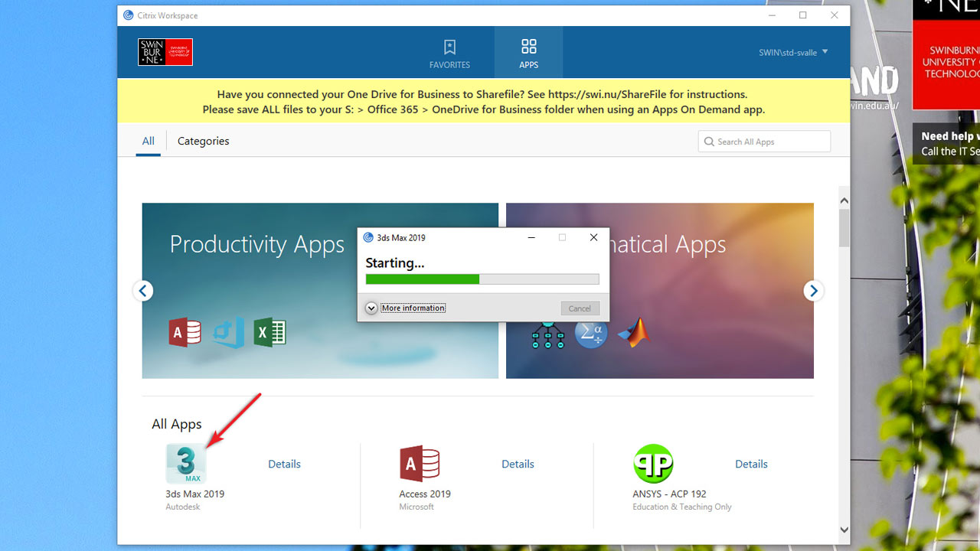This screenshot has width=980, height=551.
Task: Open Details link for Access 2019
Action: click(518, 464)
